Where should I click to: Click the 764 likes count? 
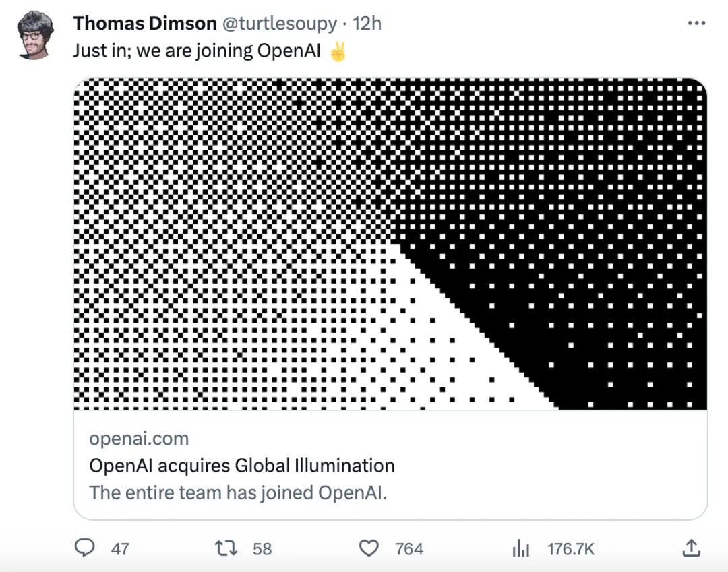[x=409, y=549]
